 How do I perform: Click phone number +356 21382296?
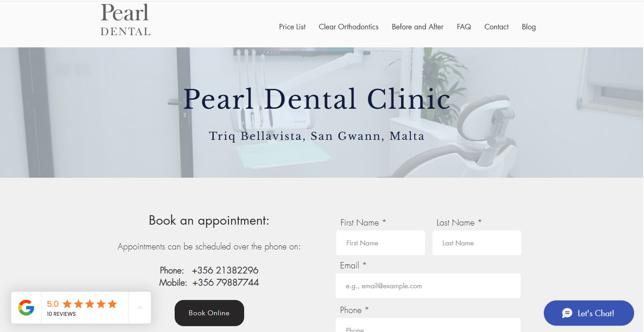pos(225,270)
